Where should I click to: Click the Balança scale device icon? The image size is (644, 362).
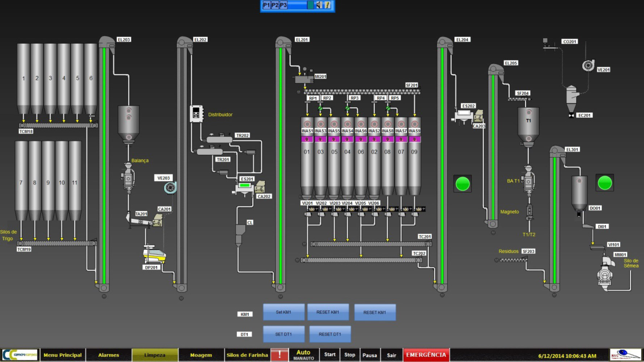click(128, 176)
